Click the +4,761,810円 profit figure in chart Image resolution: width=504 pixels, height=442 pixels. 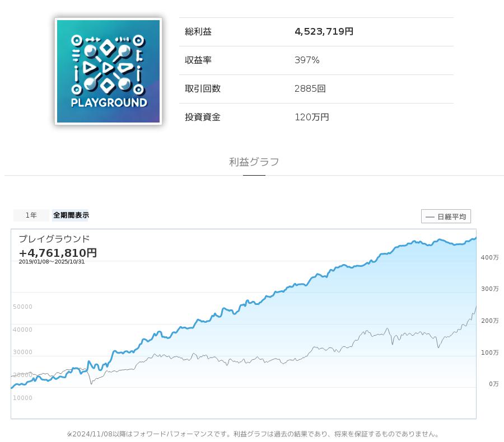tap(58, 253)
